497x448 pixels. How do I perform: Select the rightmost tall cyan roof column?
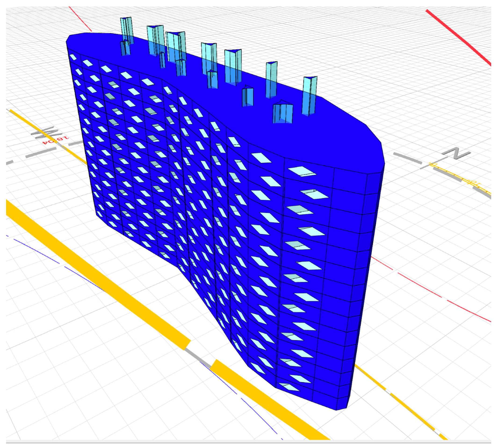click(309, 96)
